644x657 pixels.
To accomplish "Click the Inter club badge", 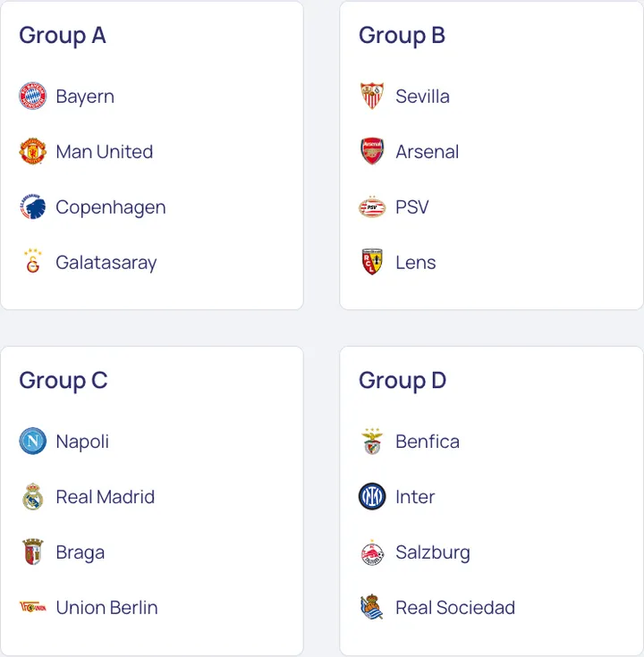I will [x=372, y=497].
